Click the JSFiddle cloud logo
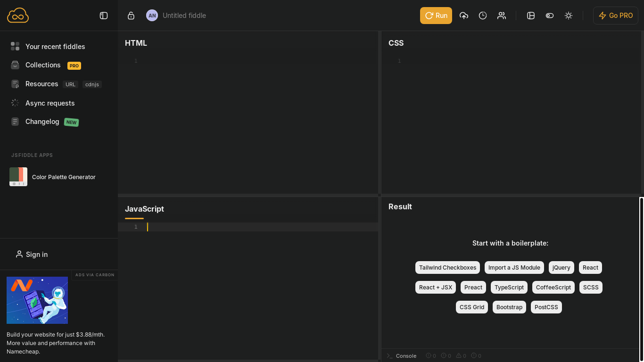This screenshot has width=644, height=362. pos(18,16)
